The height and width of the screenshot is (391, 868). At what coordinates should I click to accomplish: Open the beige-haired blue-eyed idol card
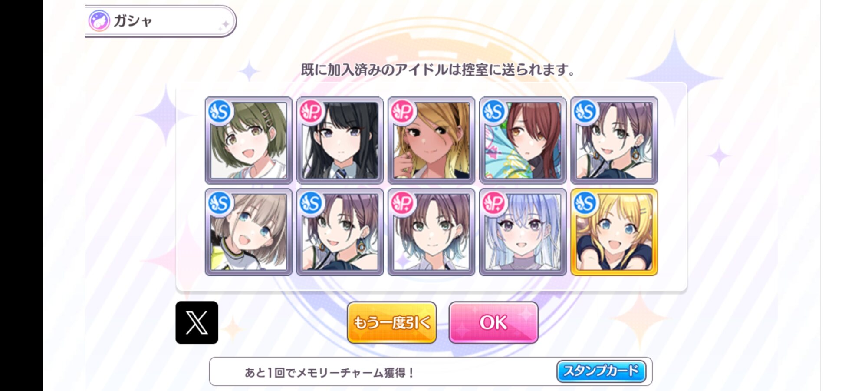coord(248,232)
